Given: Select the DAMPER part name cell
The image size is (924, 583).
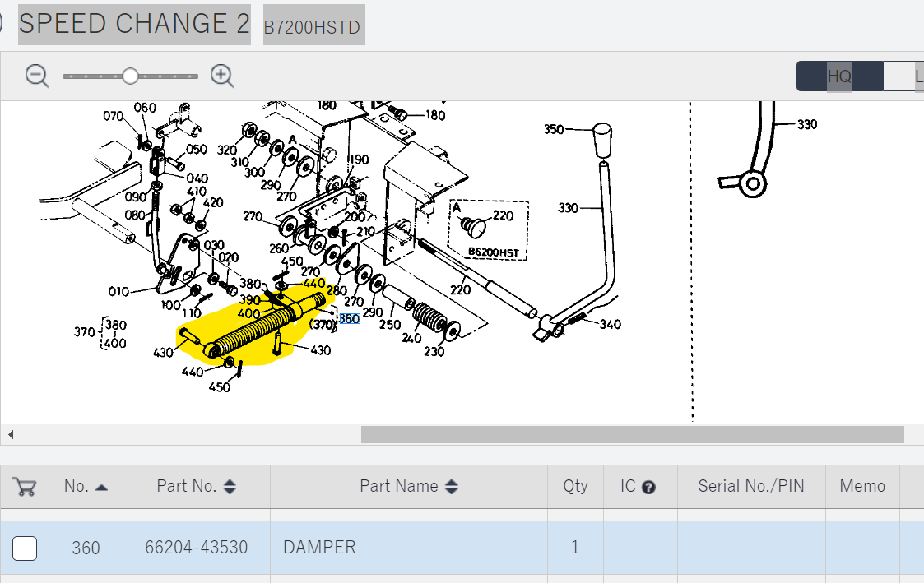Looking at the screenshot, I should pos(319,548).
